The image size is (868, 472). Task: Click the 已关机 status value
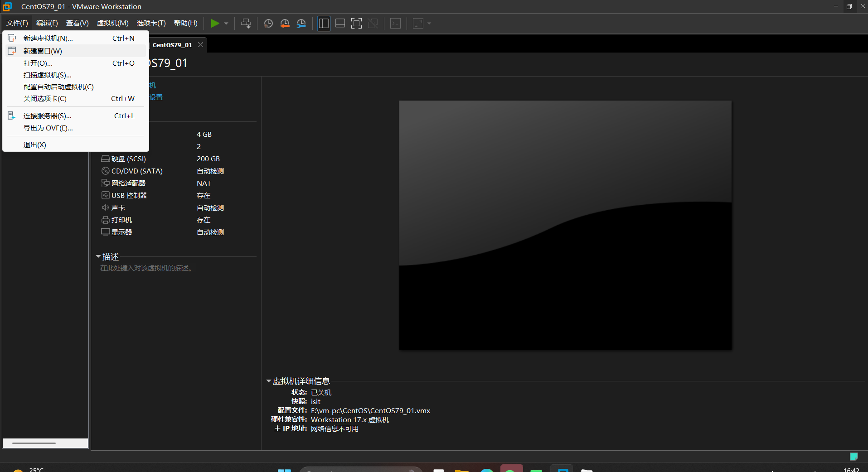pyautogui.click(x=321, y=393)
